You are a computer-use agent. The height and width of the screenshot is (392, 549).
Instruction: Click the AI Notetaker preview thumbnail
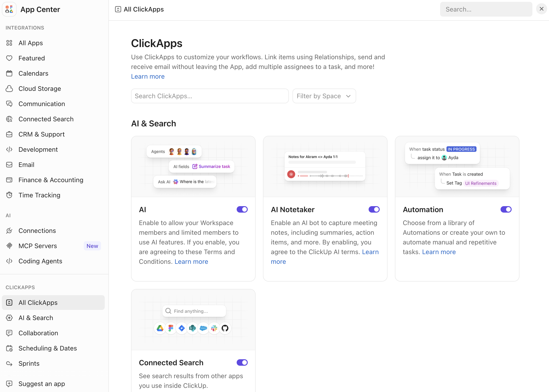(x=325, y=166)
